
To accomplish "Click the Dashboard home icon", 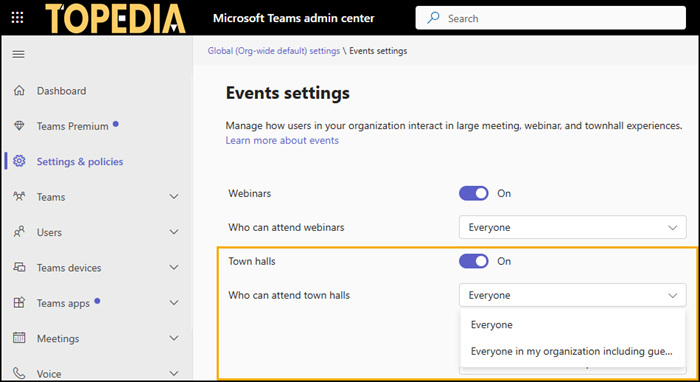I will click(19, 90).
